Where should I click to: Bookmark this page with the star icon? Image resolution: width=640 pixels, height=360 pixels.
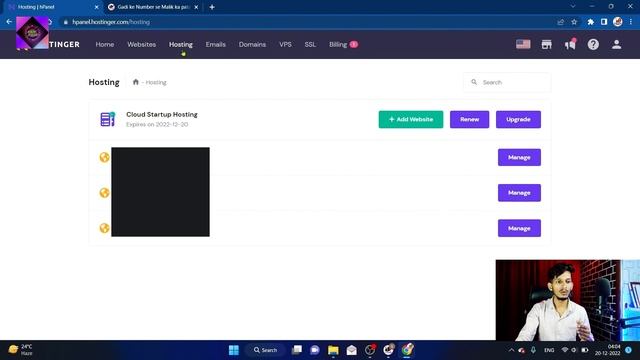574,22
